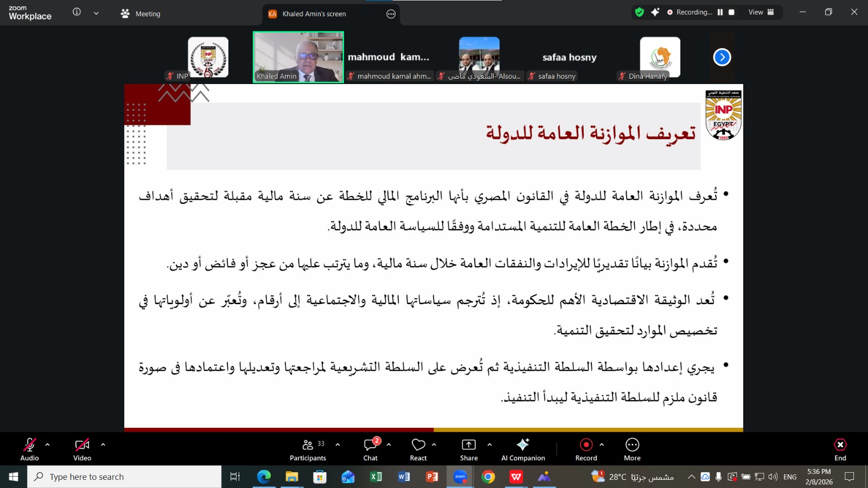This screenshot has width=868, height=488.
Task: Click End to leave the meeting
Action: pos(840,450)
